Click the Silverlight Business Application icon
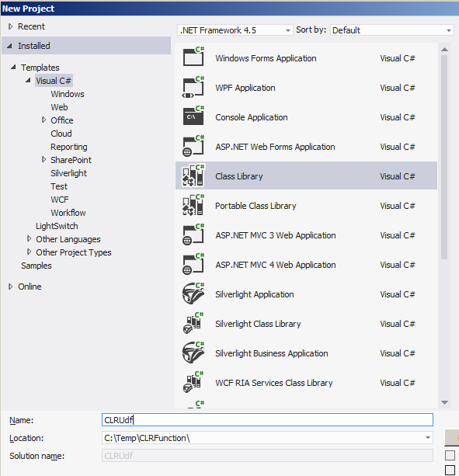Screen dimensions: 459x476 pyautogui.click(x=193, y=353)
